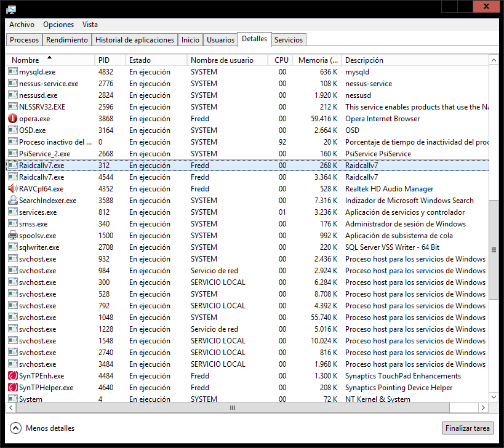Click the vertical scrollbar down arrow

pyautogui.click(x=494, y=397)
